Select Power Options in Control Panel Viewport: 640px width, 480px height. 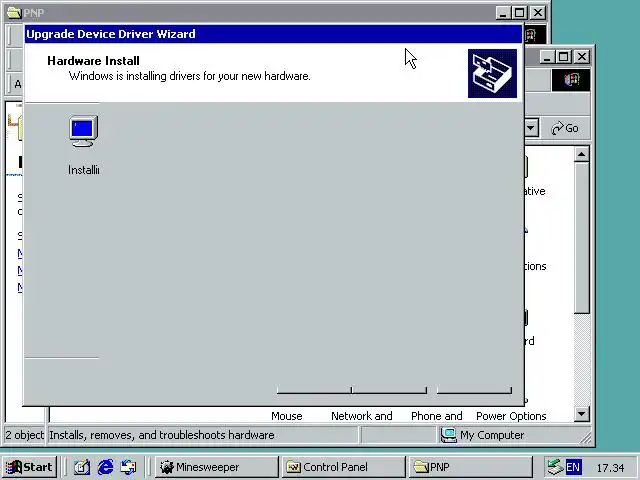[x=511, y=416]
